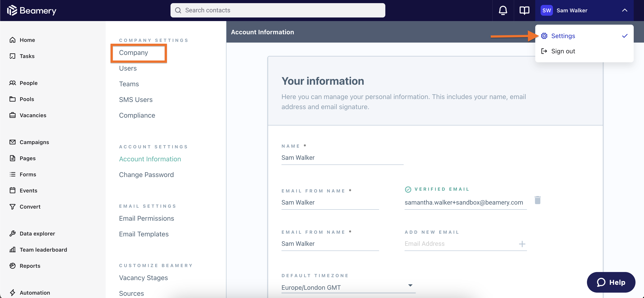644x298 pixels.
Task: Choose Sign out from user menu
Action: pos(584,51)
